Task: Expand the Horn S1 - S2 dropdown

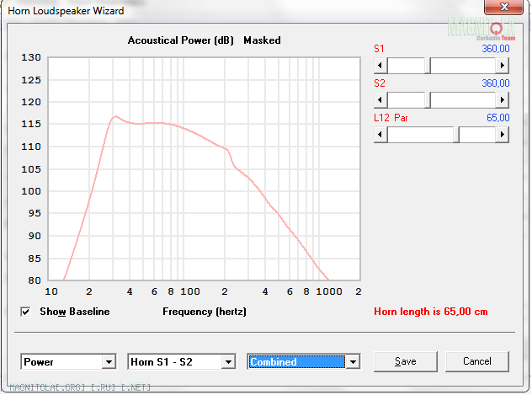Action: coord(226,362)
